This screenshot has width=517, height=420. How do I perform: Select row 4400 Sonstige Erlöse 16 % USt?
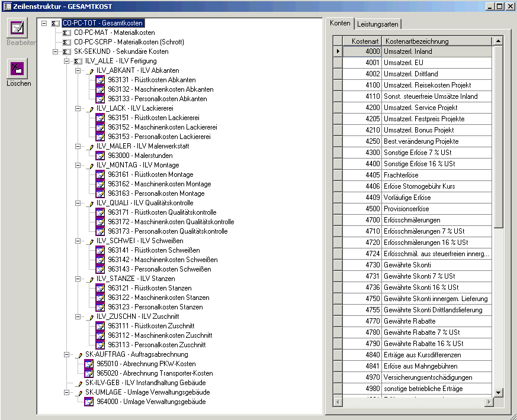[419, 164]
